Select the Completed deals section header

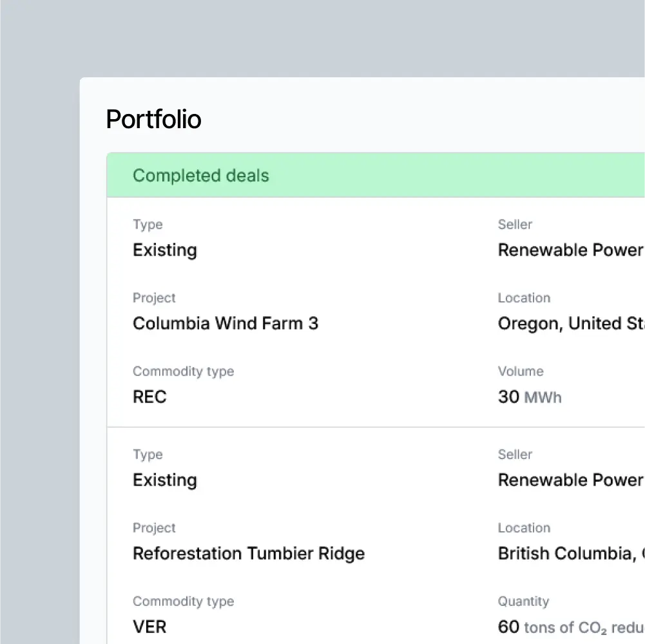point(376,175)
